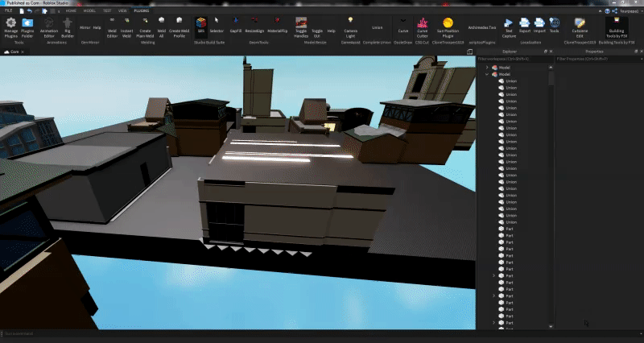Open Manage Plugins
The image size is (644, 343).
(x=11, y=27)
